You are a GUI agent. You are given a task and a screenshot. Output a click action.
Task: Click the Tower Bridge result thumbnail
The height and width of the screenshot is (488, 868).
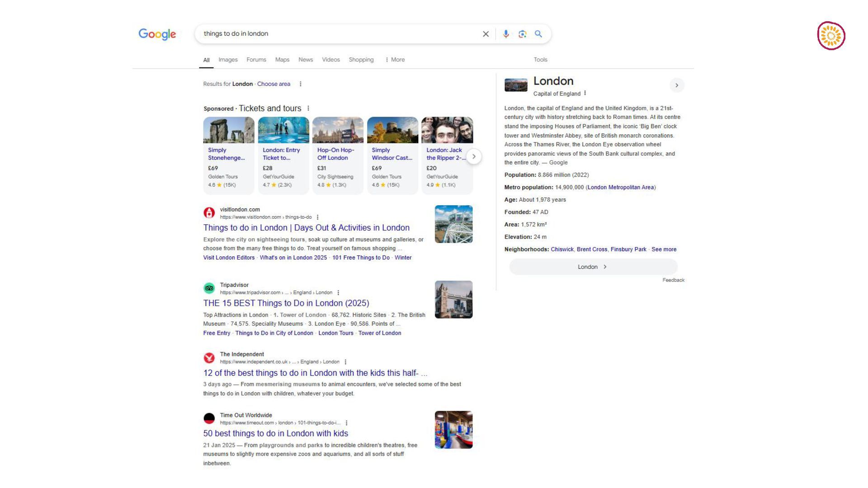[453, 300]
